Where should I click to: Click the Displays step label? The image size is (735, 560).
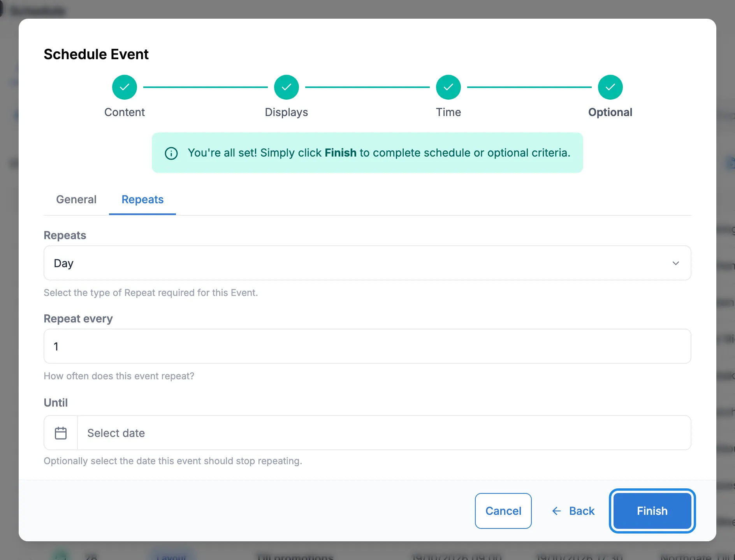coord(287,112)
